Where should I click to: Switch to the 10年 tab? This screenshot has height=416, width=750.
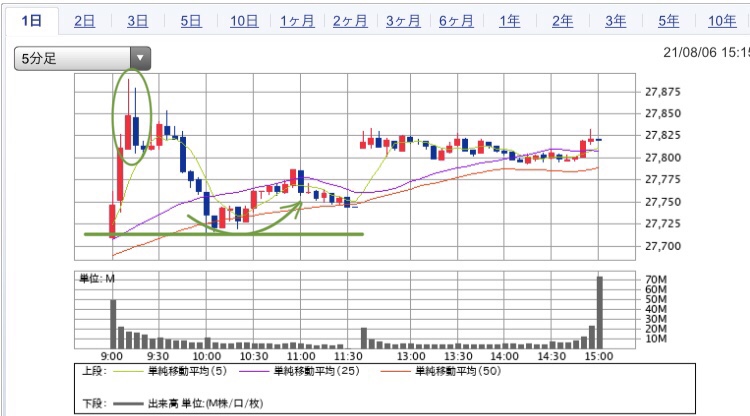(721, 21)
